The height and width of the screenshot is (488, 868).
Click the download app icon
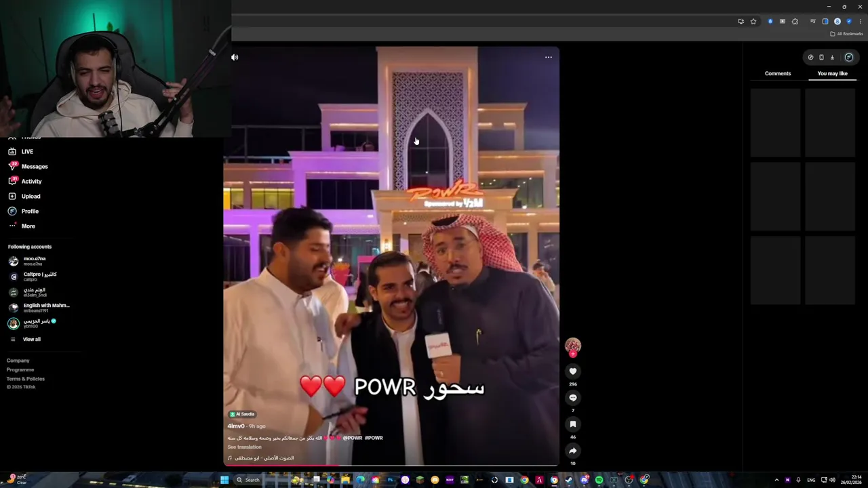832,57
